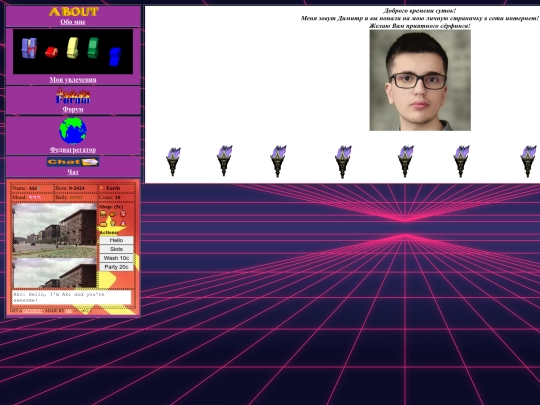Open the Федиагрегатор link
The width and height of the screenshot is (540, 405).
coord(73,150)
